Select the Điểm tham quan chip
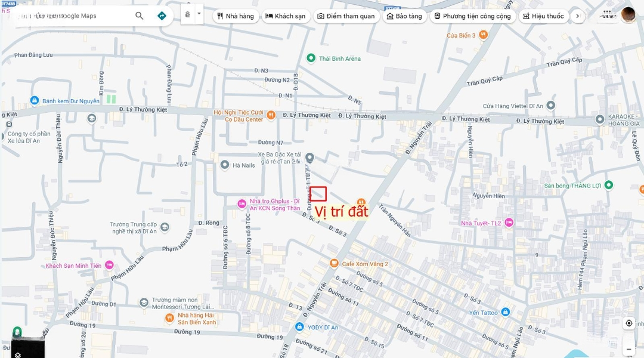The image size is (644, 358). (346, 16)
